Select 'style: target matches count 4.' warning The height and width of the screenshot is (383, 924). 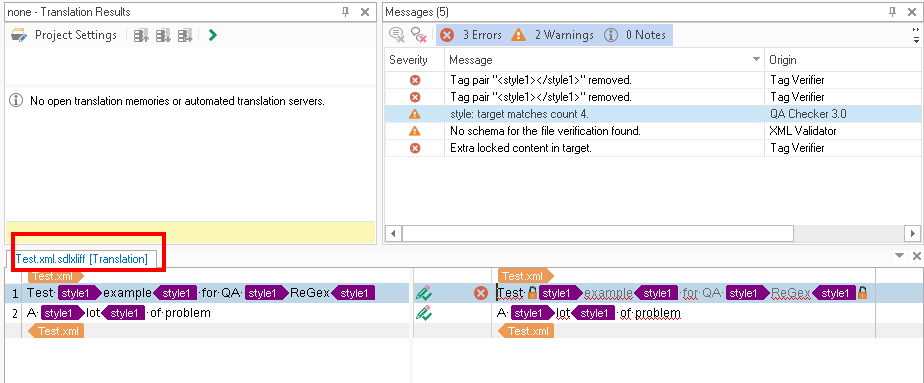coord(653,114)
